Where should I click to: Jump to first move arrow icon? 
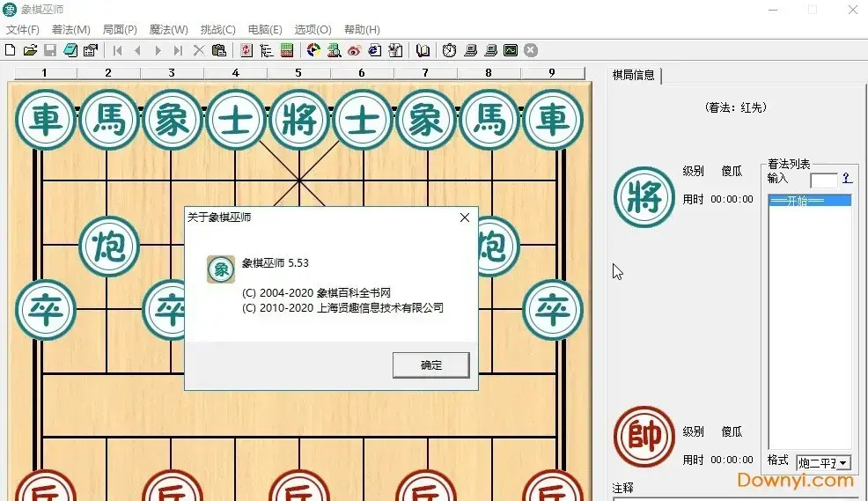coord(117,50)
